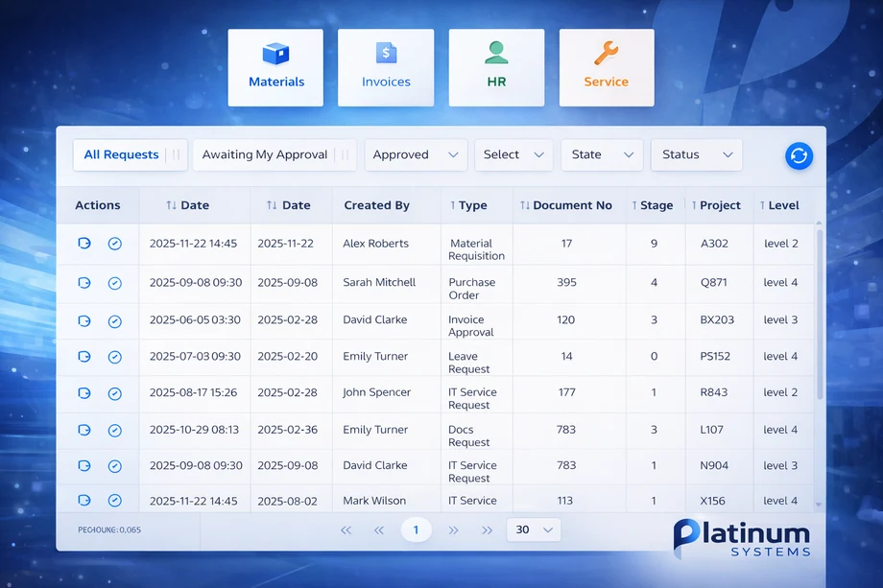Viewport: 883px width, 588px height.
Task: Approve Sarah Mitchell Purchase Order
Action: 115,283
